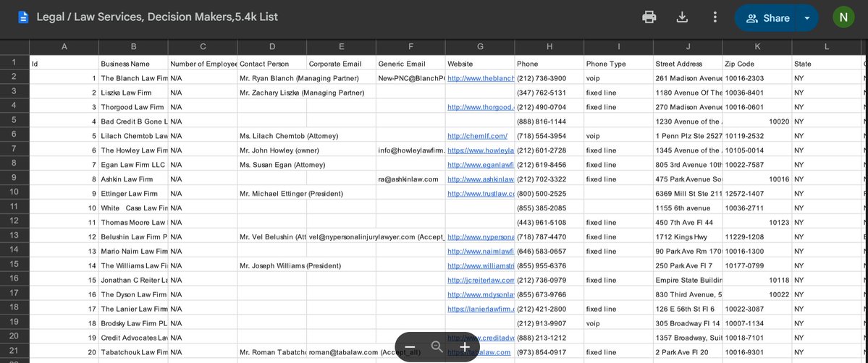
Task: Select column G header
Action: point(480,47)
